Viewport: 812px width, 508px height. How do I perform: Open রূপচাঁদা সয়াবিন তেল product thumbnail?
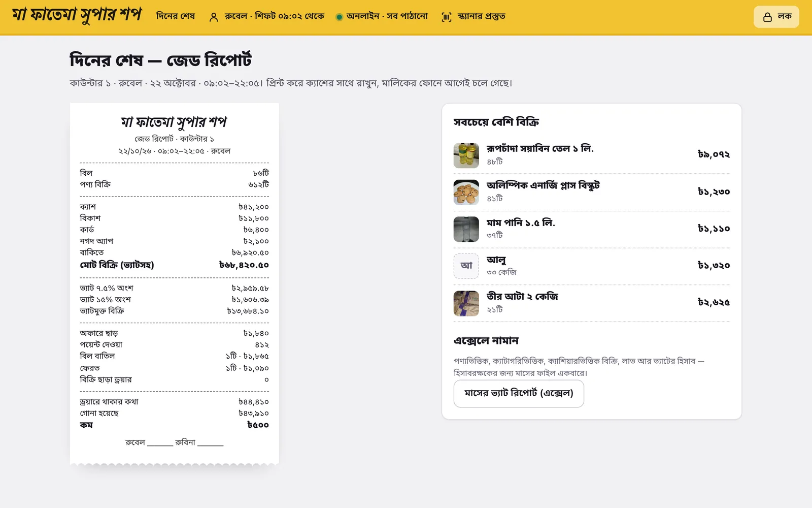pyautogui.click(x=466, y=155)
